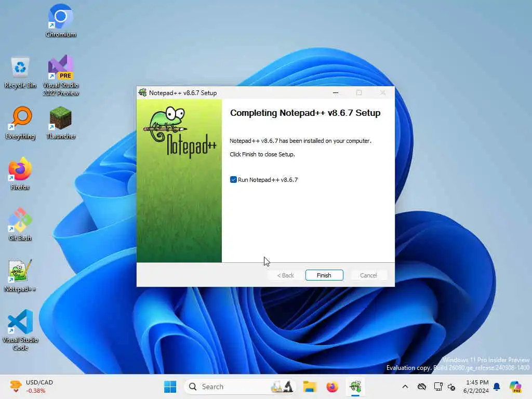Open clock showing 1:45 PM
Viewport: 532px width, 399px height.
[477, 387]
